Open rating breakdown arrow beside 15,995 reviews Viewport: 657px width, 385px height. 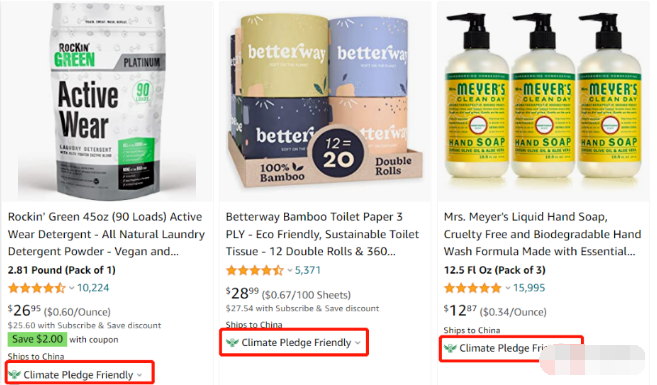(507, 288)
